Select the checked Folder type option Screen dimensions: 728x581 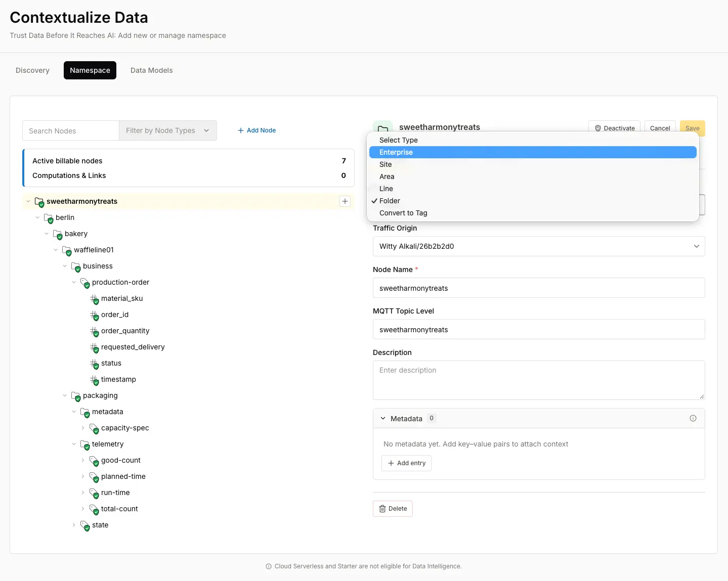[533, 201]
